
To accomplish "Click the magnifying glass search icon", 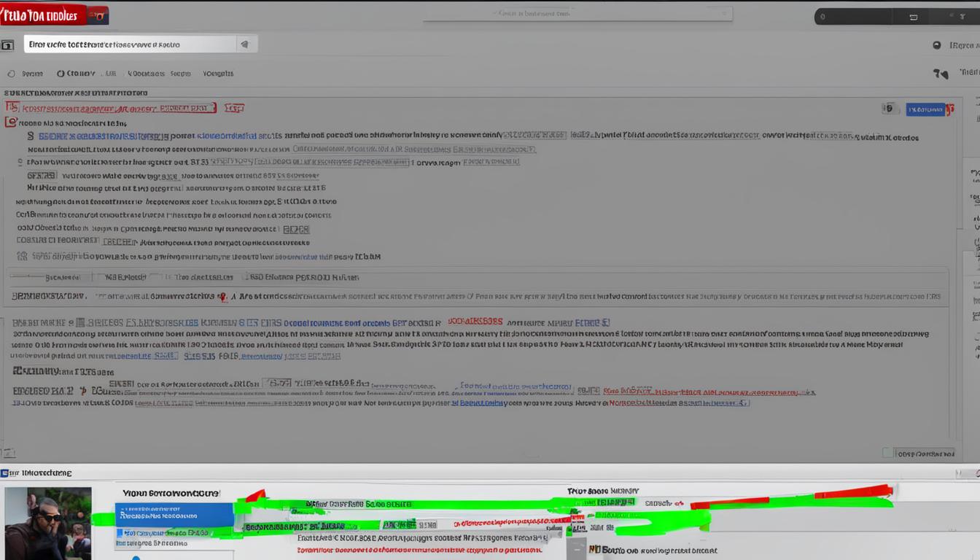I will (244, 44).
